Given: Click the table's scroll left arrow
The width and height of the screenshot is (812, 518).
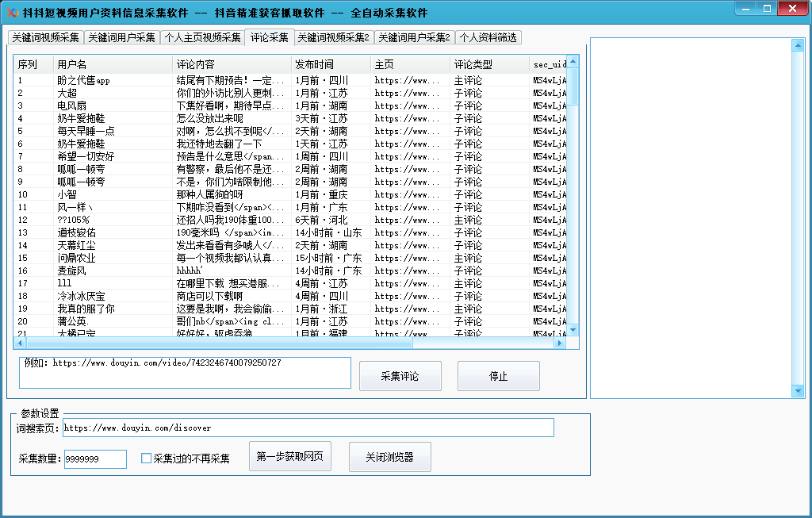Looking at the screenshot, I should pyautogui.click(x=20, y=343).
